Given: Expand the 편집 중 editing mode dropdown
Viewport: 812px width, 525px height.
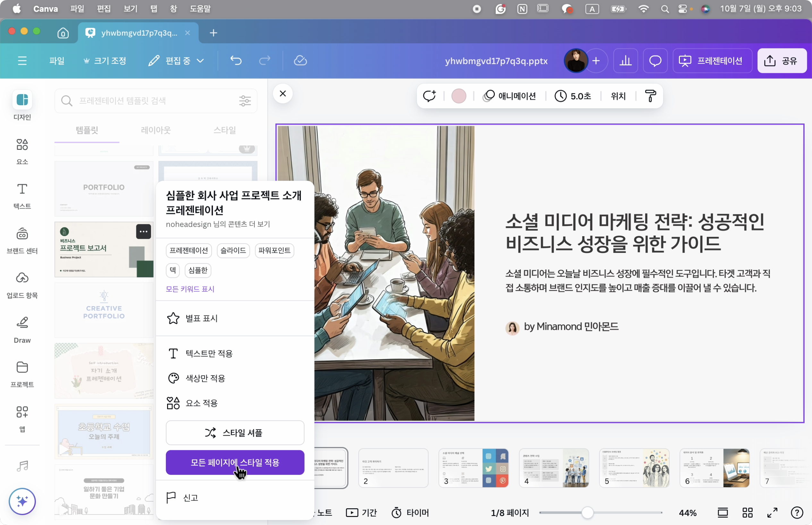Looking at the screenshot, I should click(x=176, y=61).
